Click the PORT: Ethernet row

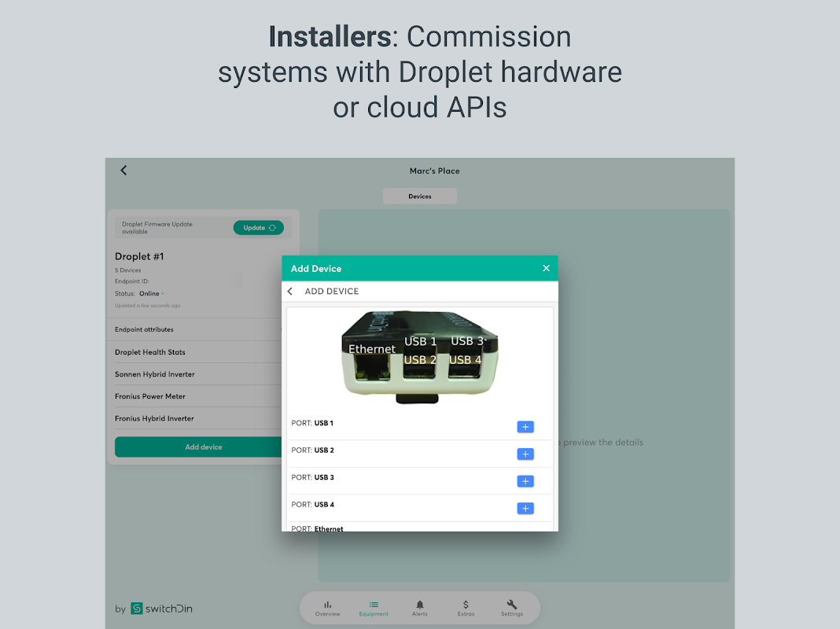coord(420,528)
